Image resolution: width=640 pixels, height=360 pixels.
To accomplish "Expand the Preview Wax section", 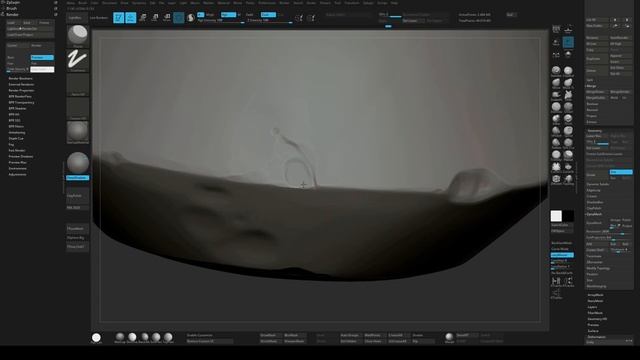I will pyautogui.click(x=18, y=162).
